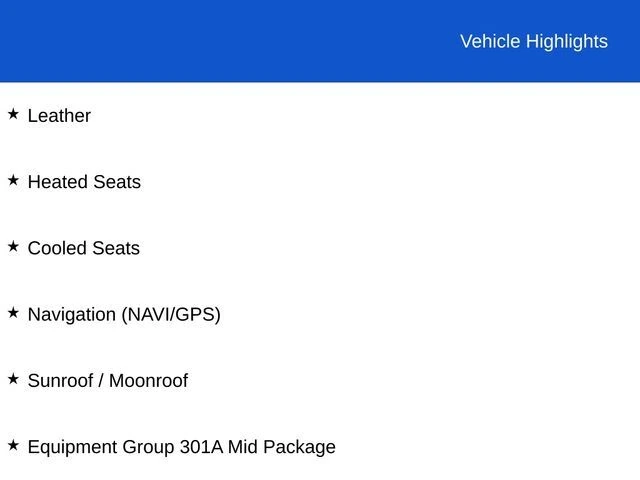This screenshot has height=480, width=640.
Task: Click the star bullet next to Heated Seats
Action: tap(13, 181)
